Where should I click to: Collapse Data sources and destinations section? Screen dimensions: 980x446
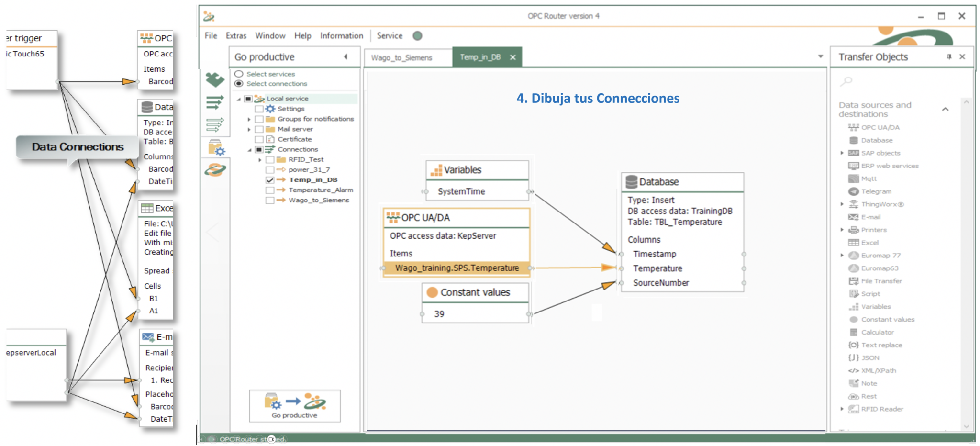(945, 110)
